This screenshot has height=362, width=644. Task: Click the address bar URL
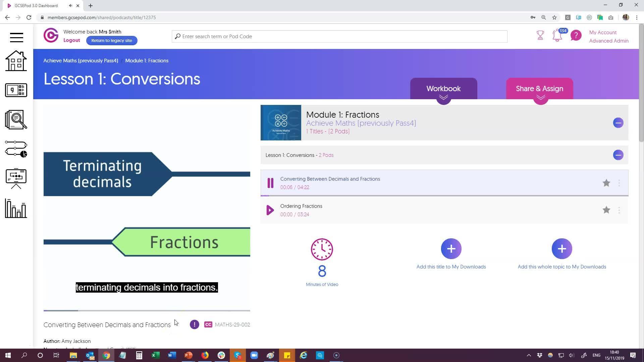pos(102,17)
